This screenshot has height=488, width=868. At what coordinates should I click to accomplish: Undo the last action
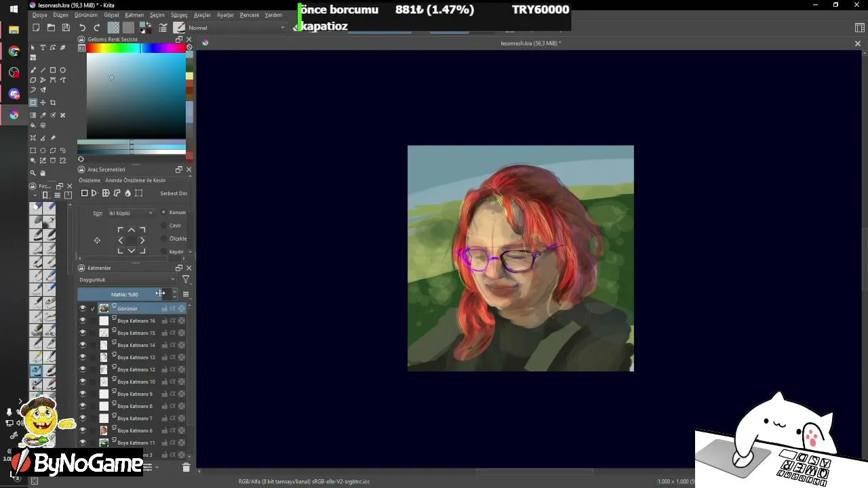click(82, 28)
